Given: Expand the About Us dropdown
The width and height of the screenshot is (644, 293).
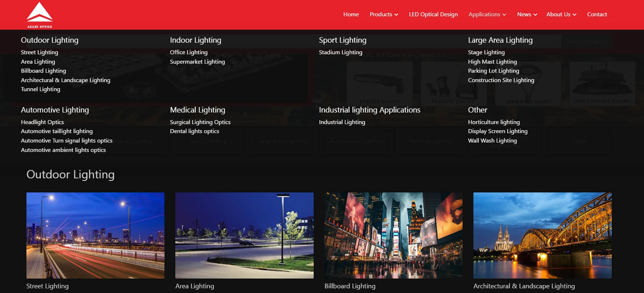Looking at the screenshot, I should click(561, 14).
